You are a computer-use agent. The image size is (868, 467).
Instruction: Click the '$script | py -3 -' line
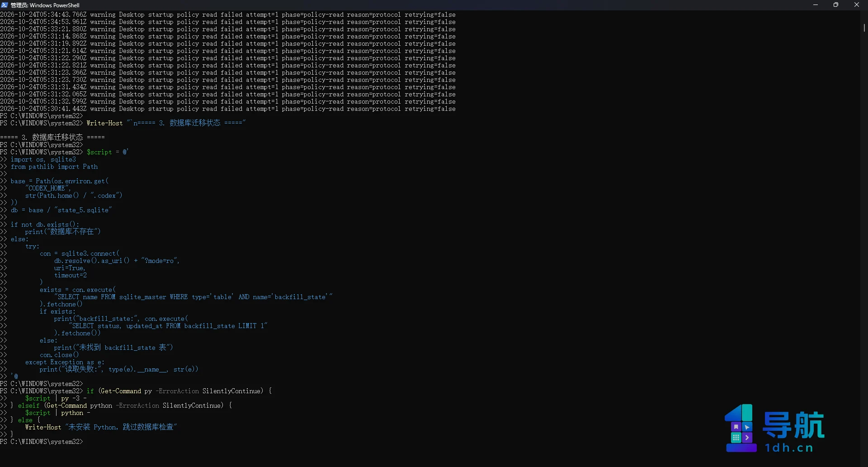56,399
